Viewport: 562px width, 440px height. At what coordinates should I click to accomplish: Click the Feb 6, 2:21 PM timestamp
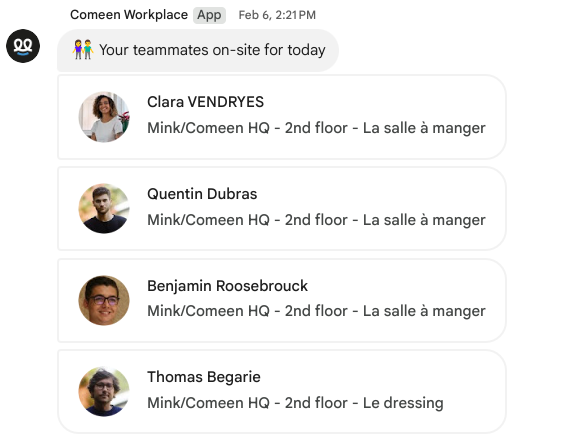click(x=277, y=15)
